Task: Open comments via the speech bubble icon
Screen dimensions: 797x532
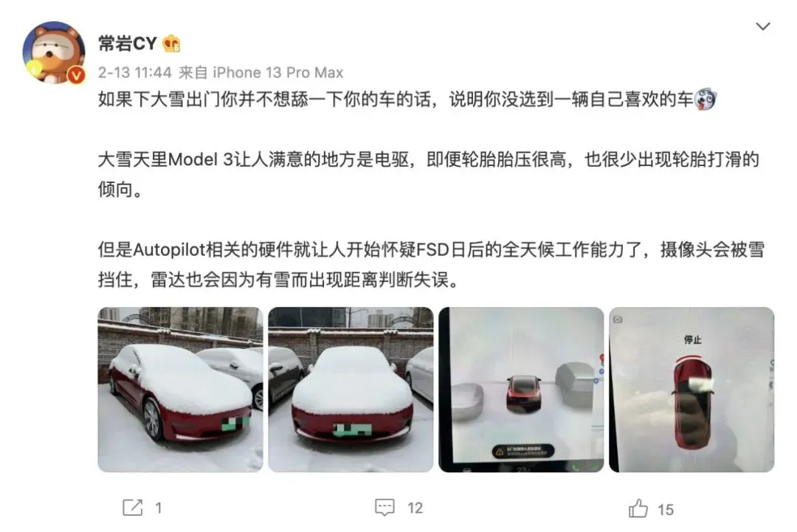Action: tap(384, 507)
